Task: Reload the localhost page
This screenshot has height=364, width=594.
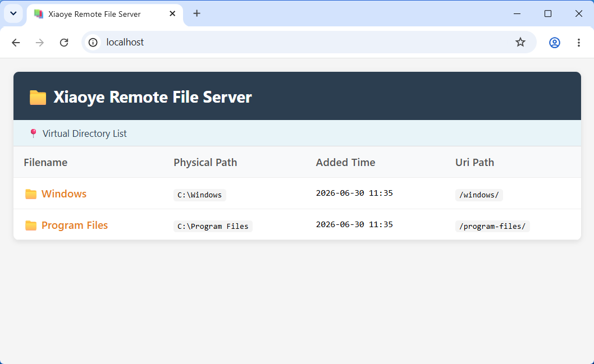Action: click(x=64, y=43)
